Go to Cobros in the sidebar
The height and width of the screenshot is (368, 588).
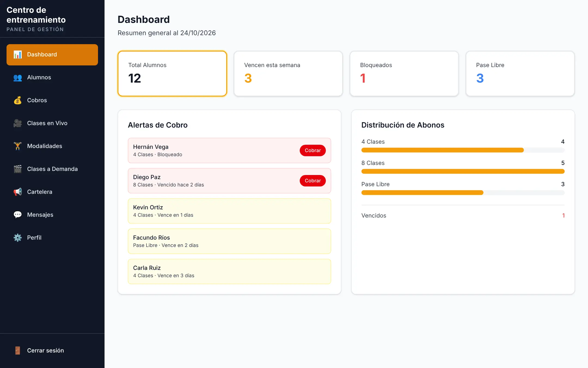click(52, 100)
